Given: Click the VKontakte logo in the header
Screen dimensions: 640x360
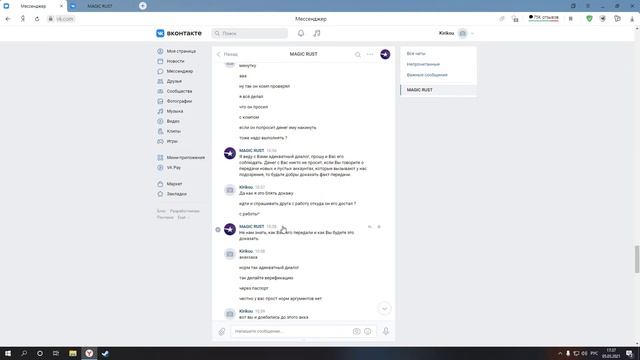Looking at the screenshot, I should coord(179,33).
